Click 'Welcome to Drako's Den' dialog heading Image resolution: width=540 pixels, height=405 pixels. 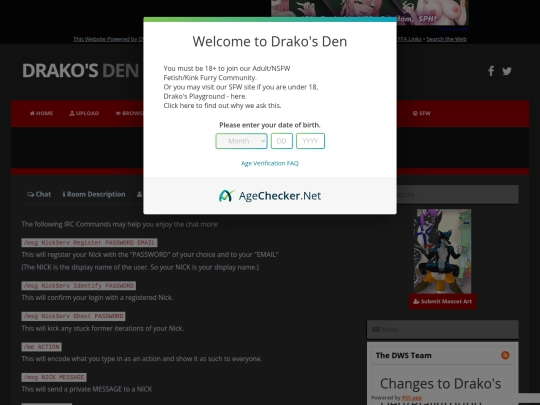(x=270, y=41)
